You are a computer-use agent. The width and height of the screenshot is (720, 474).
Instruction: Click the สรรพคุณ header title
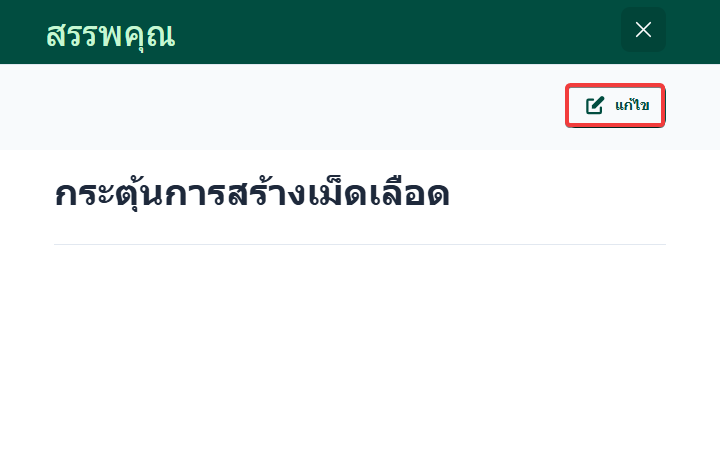[110, 34]
